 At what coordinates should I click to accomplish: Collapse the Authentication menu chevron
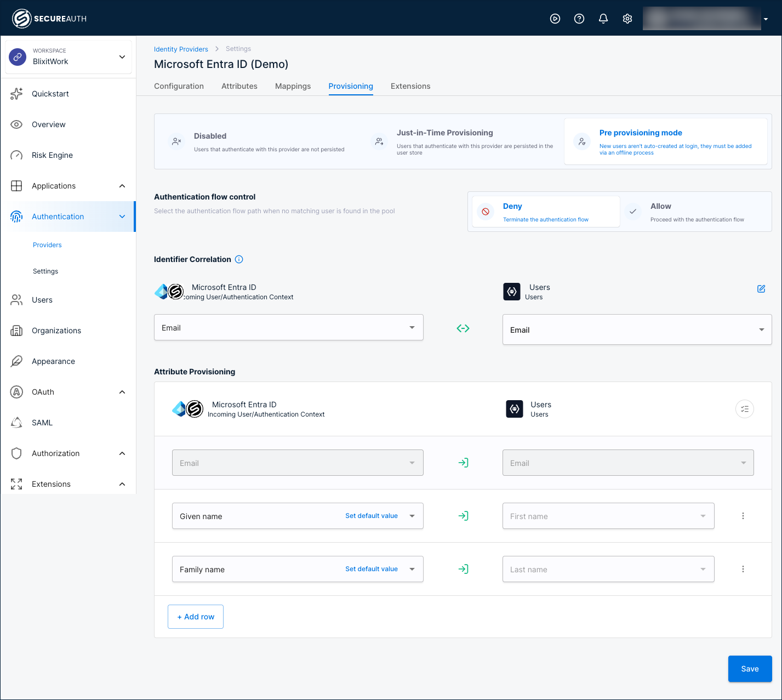122,217
